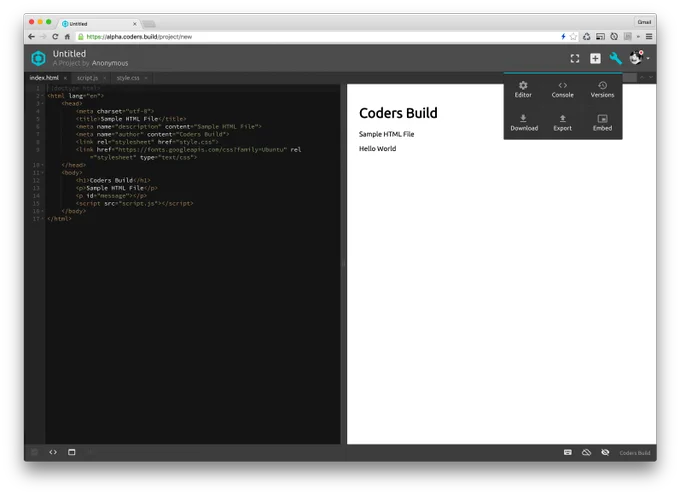Open the Editor settings gear option
Image resolution: width=680 pixels, height=495 pixels.
[523, 89]
